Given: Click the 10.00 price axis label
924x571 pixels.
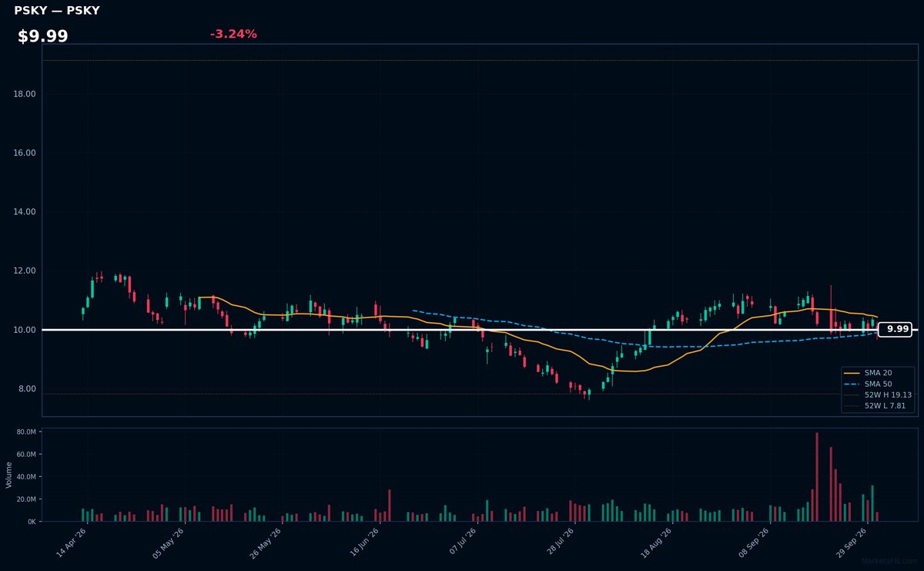Looking at the screenshot, I should point(25,330).
